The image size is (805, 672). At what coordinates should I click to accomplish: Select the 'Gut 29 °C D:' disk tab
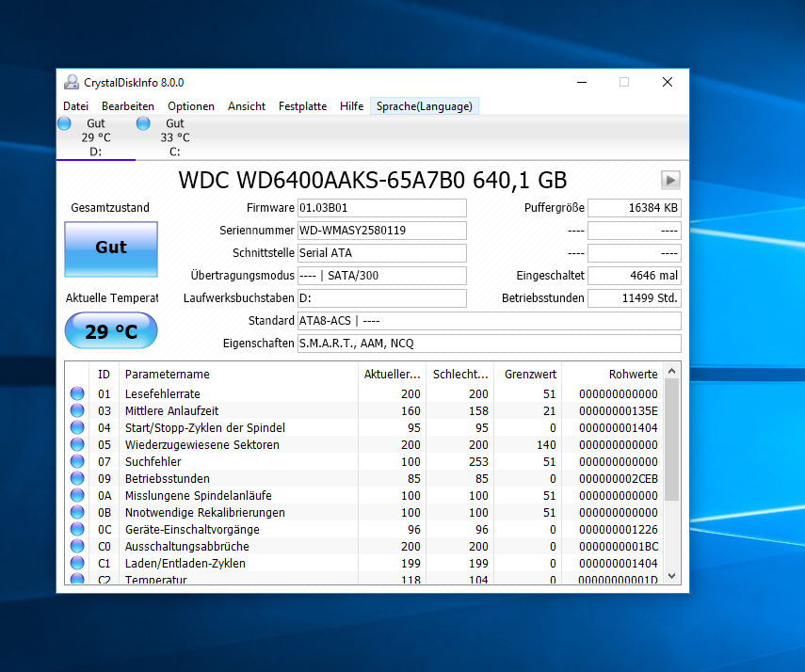click(96, 137)
